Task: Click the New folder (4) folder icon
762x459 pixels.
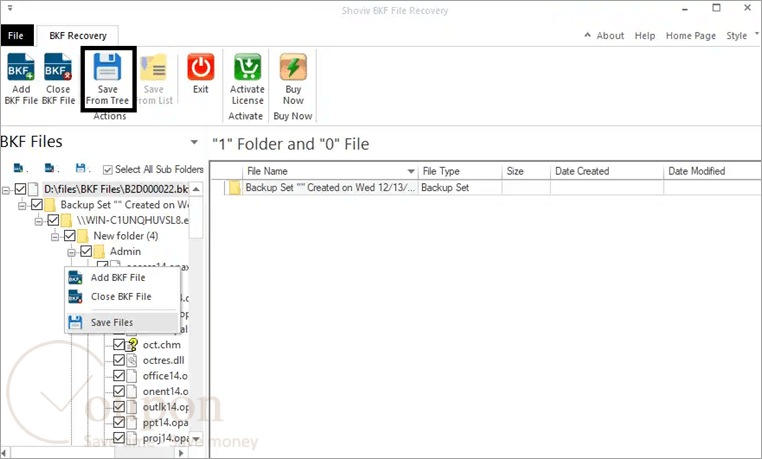Action: click(x=83, y=236)
